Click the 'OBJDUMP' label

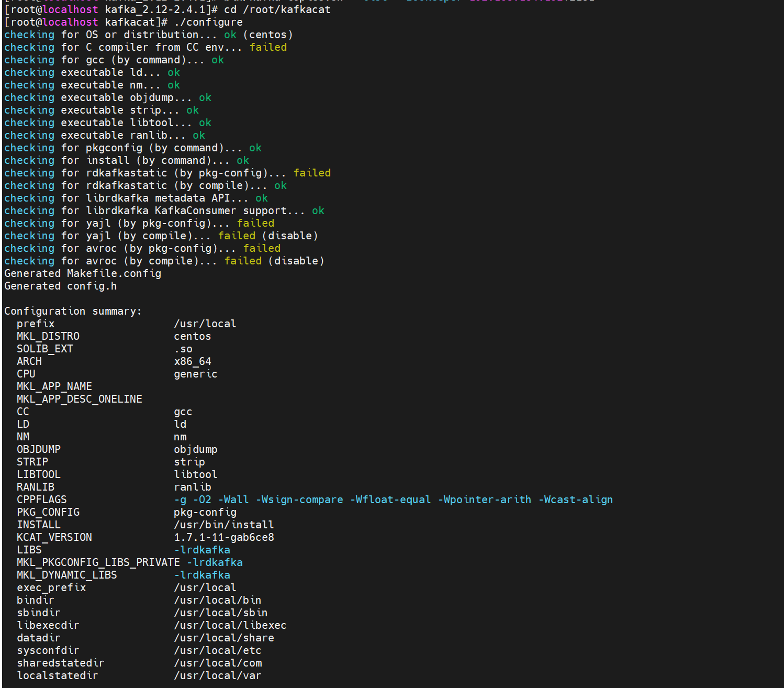[39, 449]
